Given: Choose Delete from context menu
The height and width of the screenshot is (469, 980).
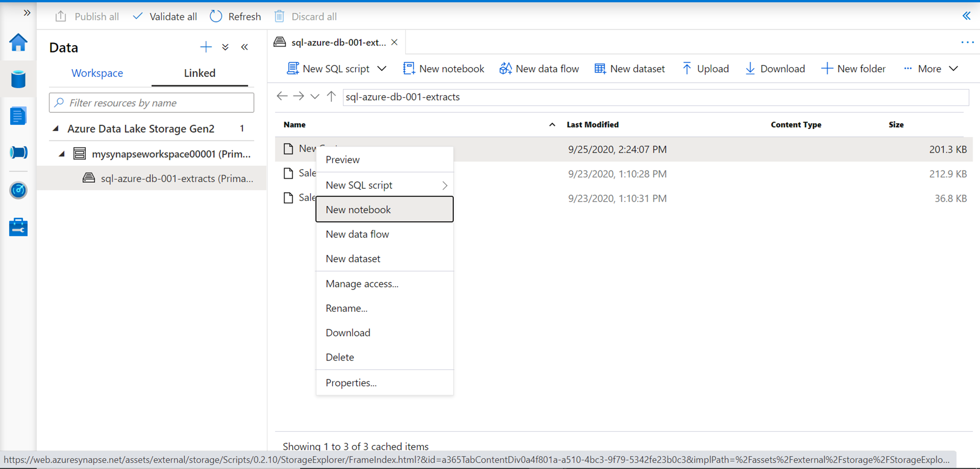Looking at the screenshot, I should tap(385, 357).
